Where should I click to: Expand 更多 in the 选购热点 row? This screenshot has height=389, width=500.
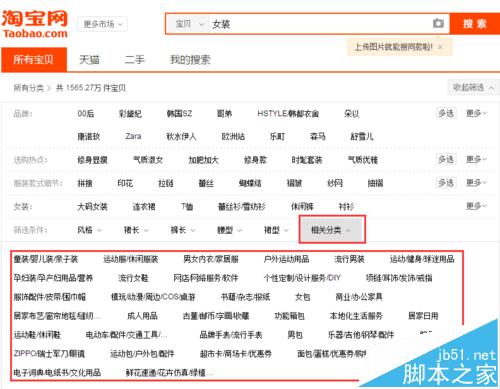point(476,159)
